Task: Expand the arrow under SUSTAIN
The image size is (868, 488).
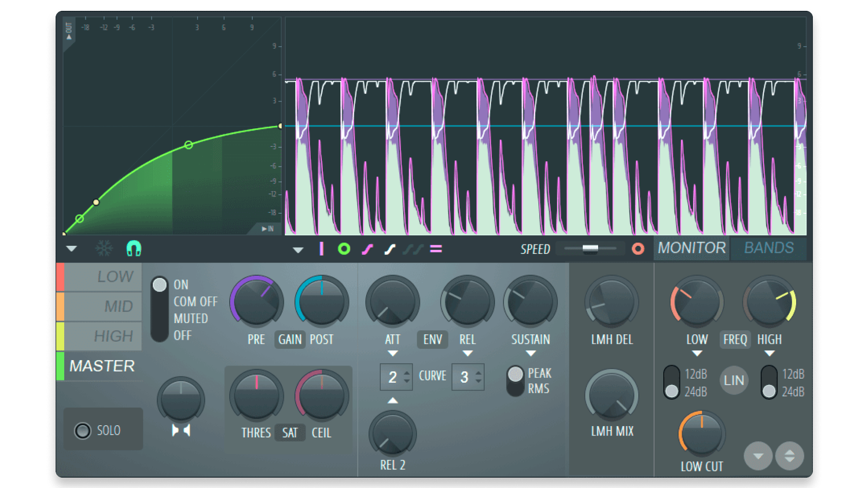Action: [x=531, y=353]
